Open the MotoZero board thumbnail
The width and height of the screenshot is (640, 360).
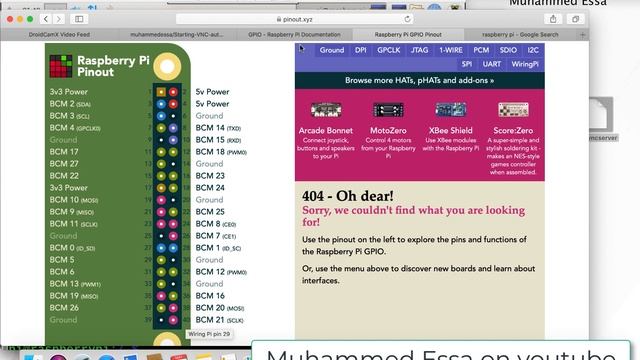pos(388,110)
